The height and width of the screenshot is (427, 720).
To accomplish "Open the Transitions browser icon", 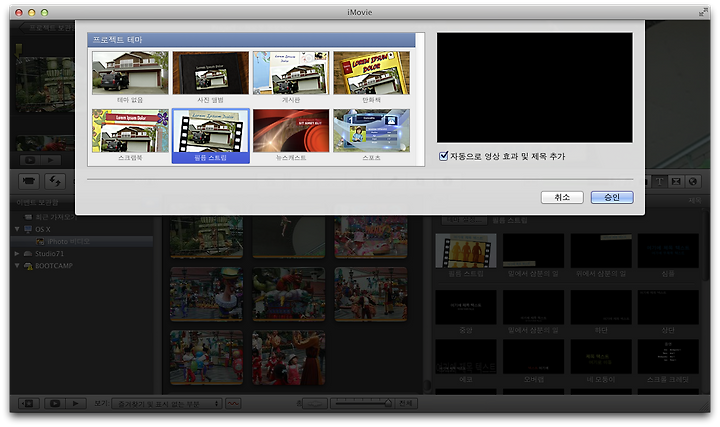I will point(676,181).
